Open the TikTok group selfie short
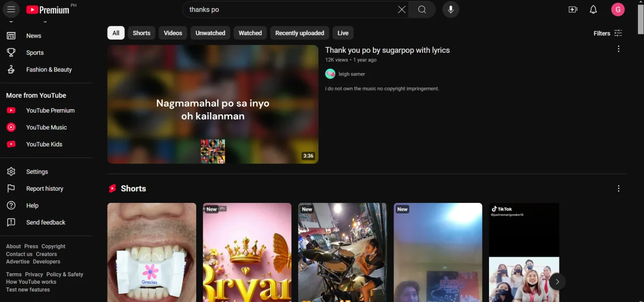Screen dimensions: 644x302 (524, 252)
